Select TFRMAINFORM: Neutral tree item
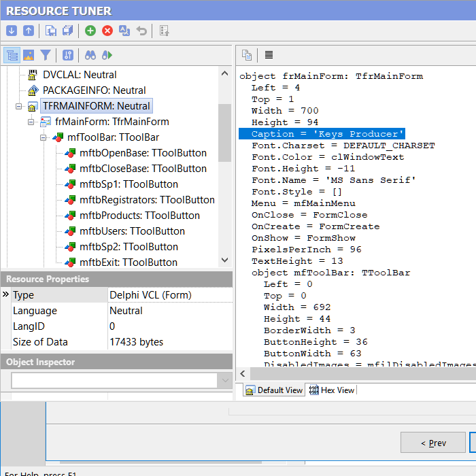 pyautogui.click(x=97, y=106)
